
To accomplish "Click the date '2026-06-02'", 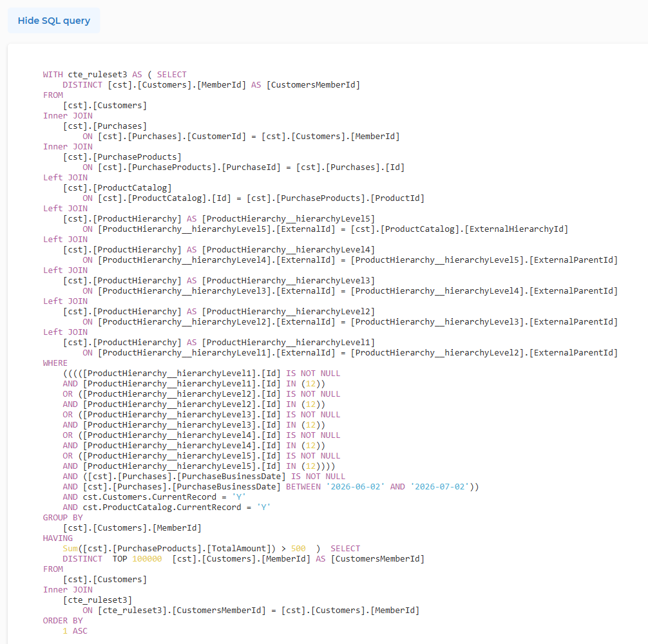I will pyautogui.click(x=356, y=487).
